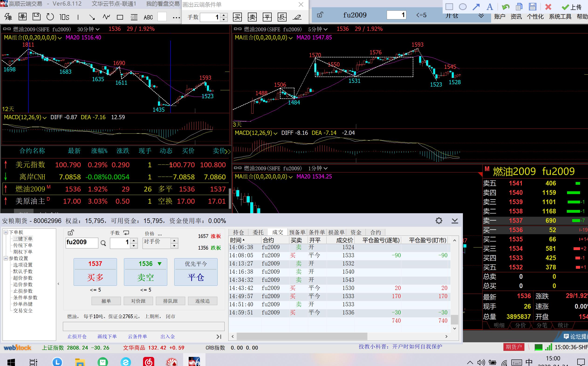Click the lightning quick-order toolbar icon
588x366 pixels.
(x=8, y=17)
